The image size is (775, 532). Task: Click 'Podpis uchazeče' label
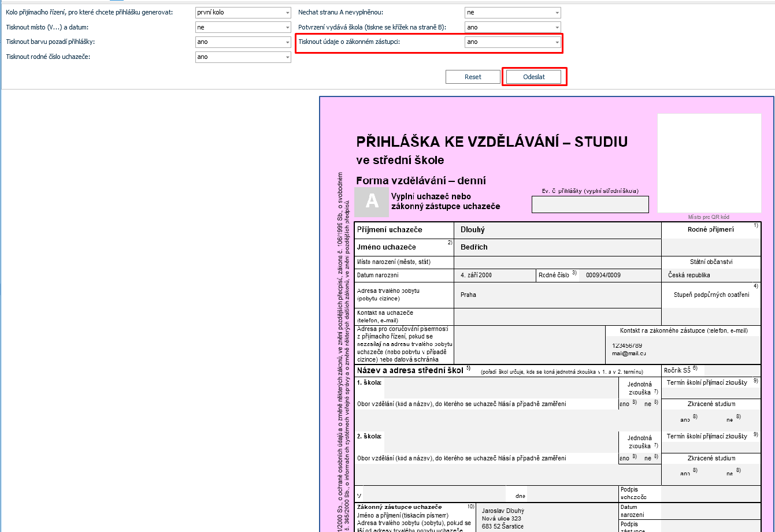(x=633, y=493)
